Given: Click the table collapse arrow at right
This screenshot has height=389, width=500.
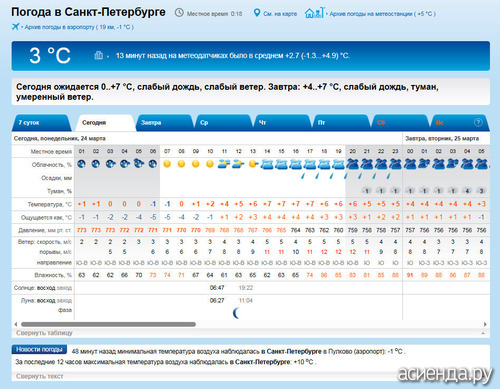Looking at the screenshot, I should point(483,333).
